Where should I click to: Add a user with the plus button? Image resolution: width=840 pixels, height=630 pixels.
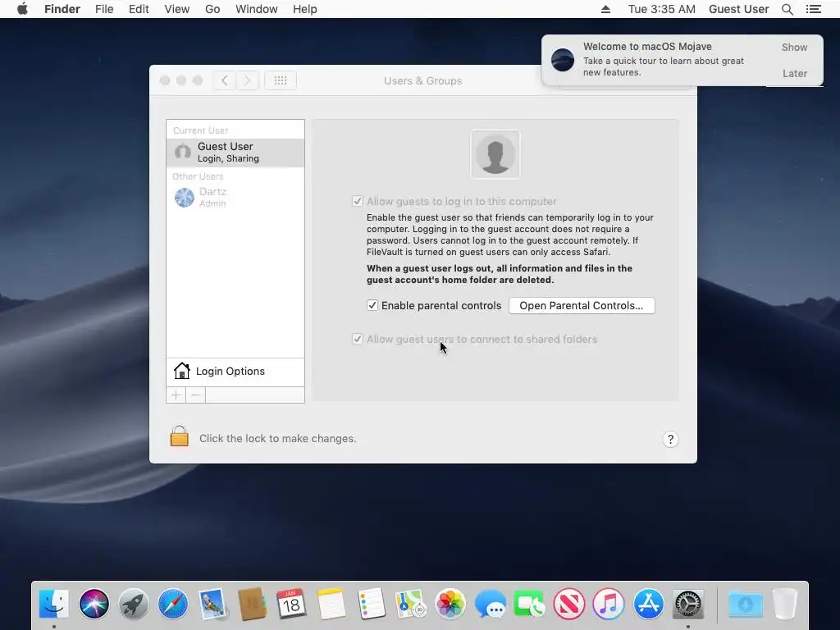tap(176, 395)
